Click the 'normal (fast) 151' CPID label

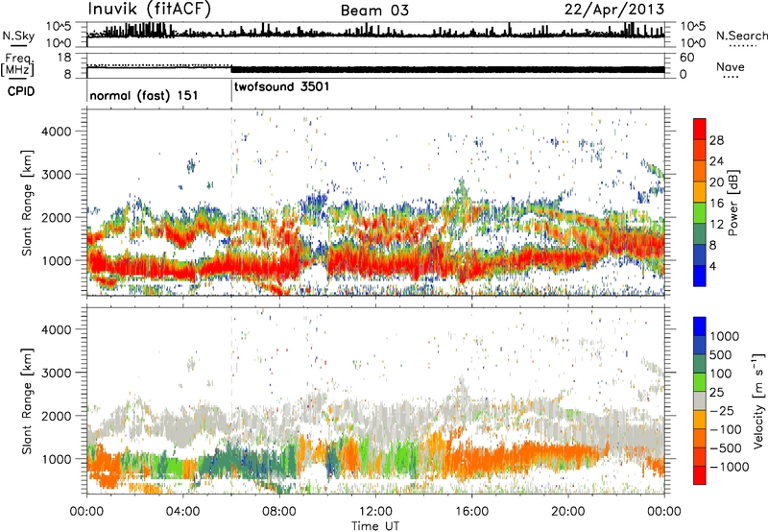coord(143,95)
